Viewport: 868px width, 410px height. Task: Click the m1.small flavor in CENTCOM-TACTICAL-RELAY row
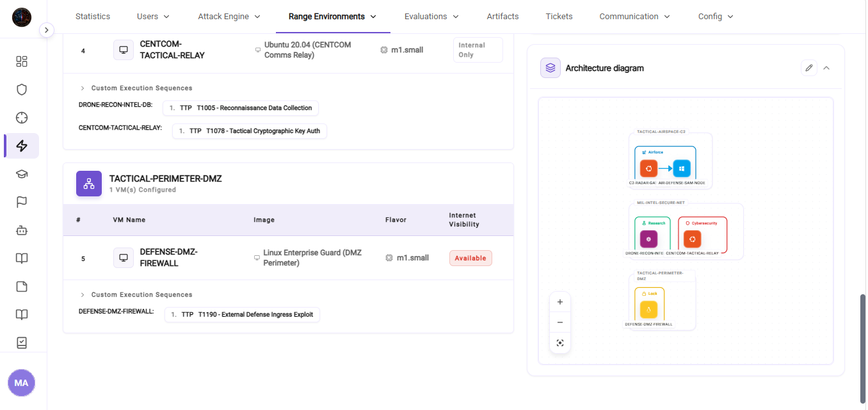tap(407, 50)
